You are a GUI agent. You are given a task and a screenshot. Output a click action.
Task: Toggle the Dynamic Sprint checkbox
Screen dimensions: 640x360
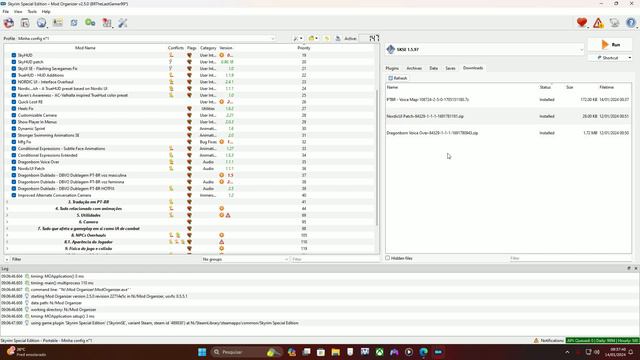[x=14, y=129]
